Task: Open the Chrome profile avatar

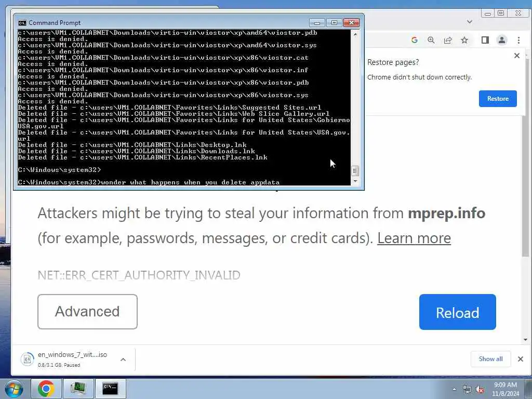Action: click(502, 40)
